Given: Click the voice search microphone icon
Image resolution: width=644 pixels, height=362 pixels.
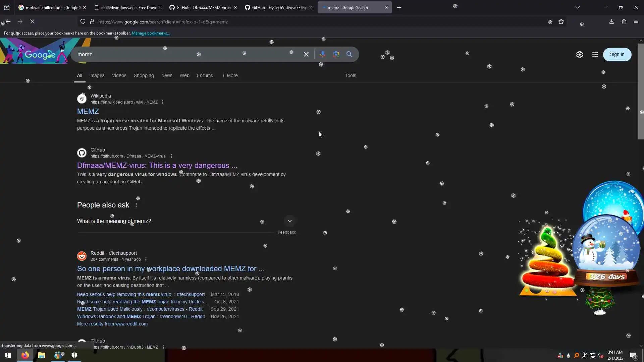Looking at the screenshot, I should [x=322, y=54].
